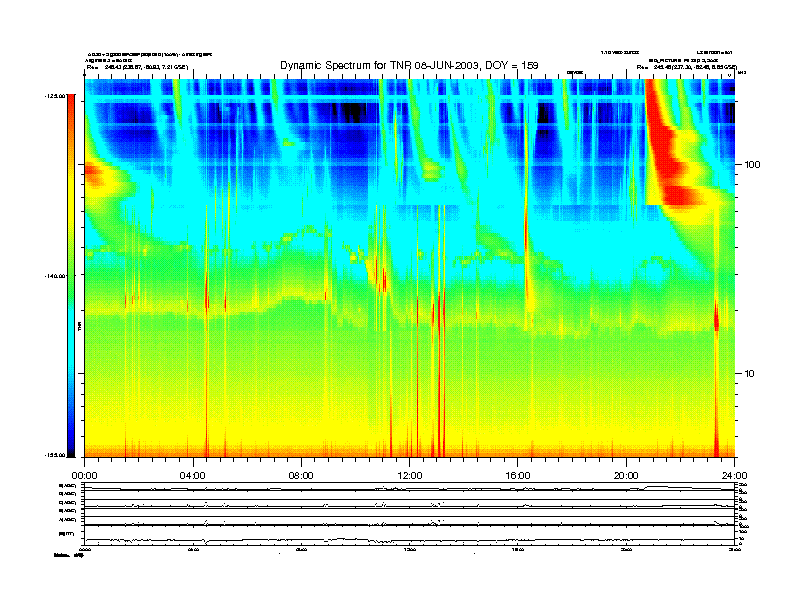Viewport: 792px width, 612px height.
Task: Click the 12:00 time axis label
Action: pyautogui.click(x=410, y=476)
